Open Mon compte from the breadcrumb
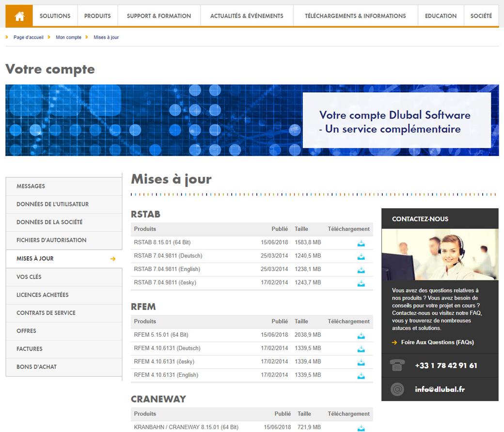 (68, 37)
